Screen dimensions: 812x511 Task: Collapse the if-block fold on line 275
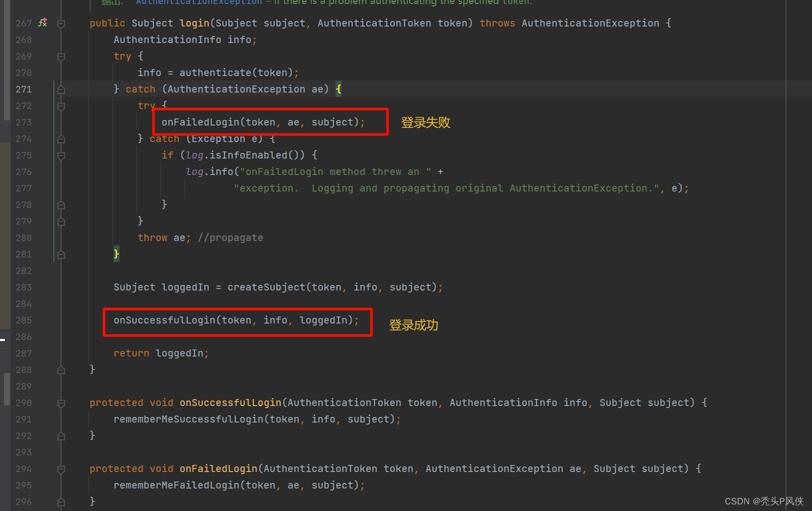point(61,155)
